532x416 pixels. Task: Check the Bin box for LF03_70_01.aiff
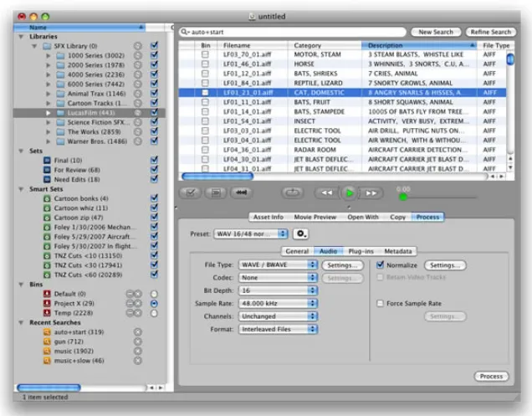point(205,54)
